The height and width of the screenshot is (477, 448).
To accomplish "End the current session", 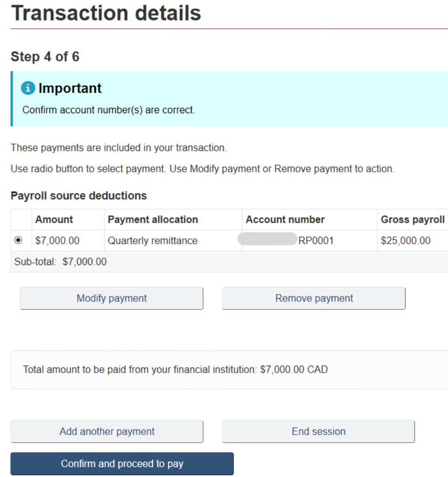I will [318, 431].
